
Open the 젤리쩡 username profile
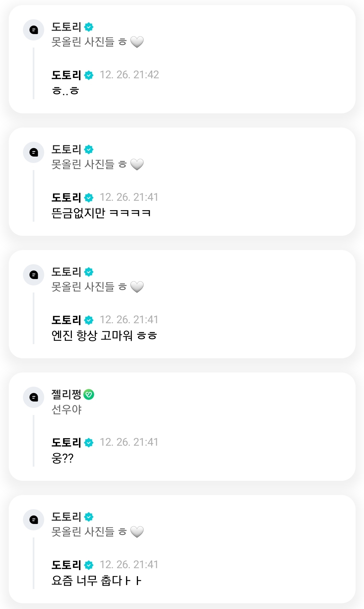coord(66,394)
